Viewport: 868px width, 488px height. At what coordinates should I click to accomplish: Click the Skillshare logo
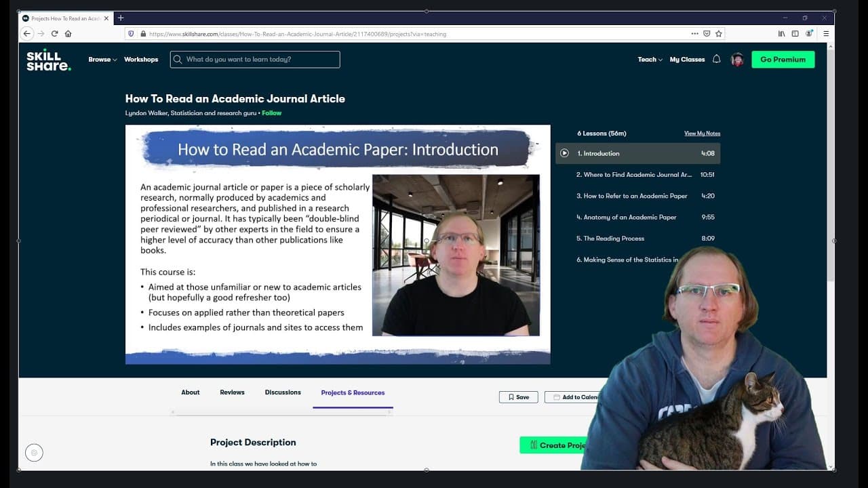click(48, 60)
